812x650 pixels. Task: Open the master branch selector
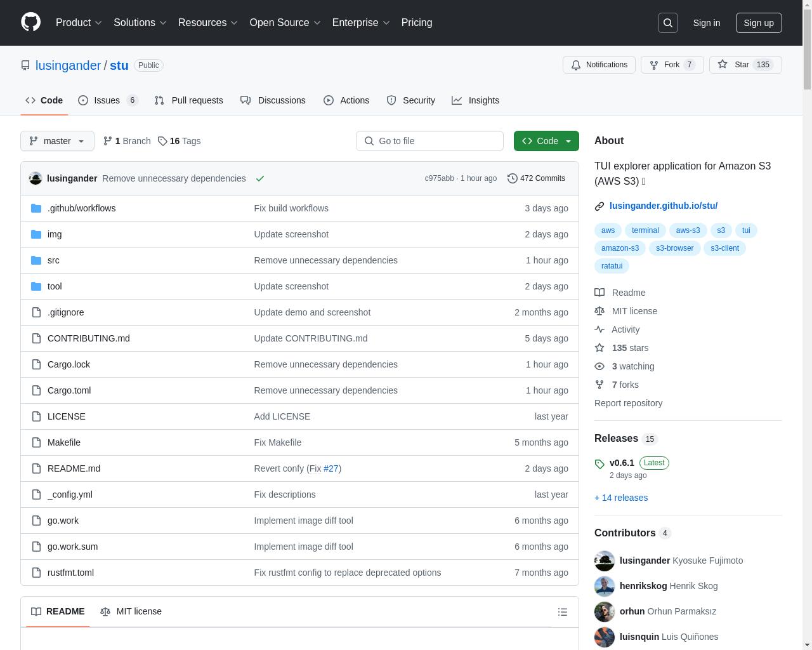tap(57, 141)
